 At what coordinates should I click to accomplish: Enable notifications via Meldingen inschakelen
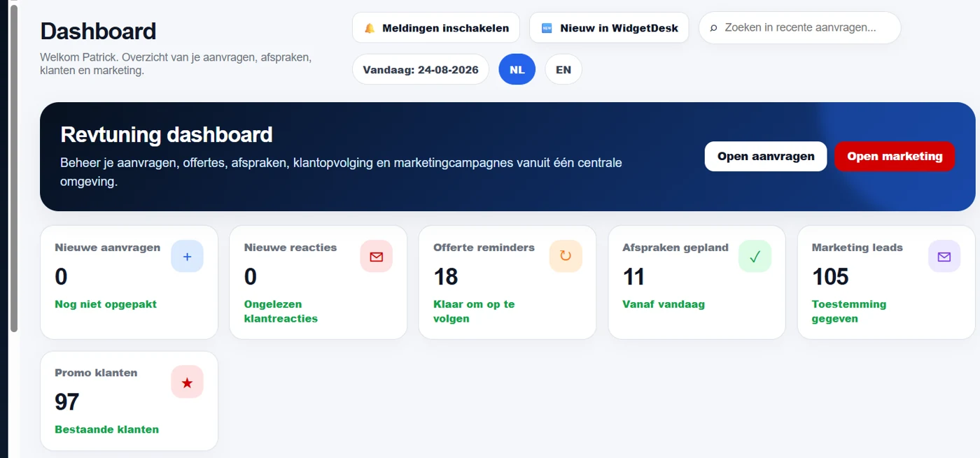[436, 28]
